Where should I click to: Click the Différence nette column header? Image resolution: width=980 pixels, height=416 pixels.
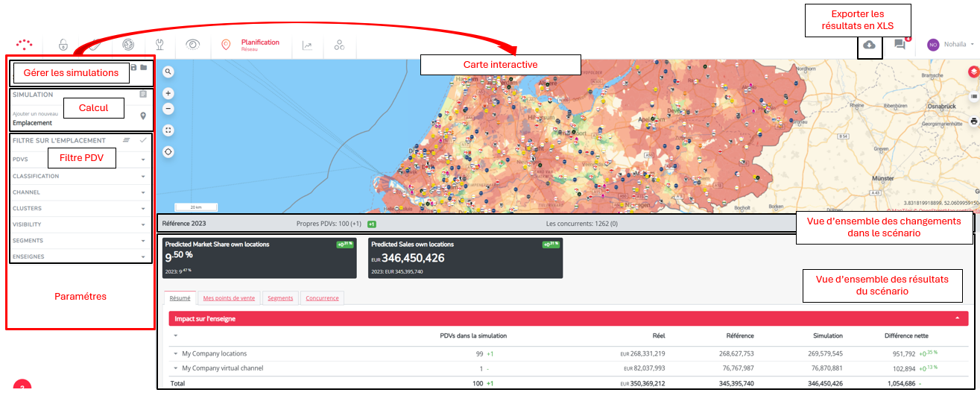906,335
